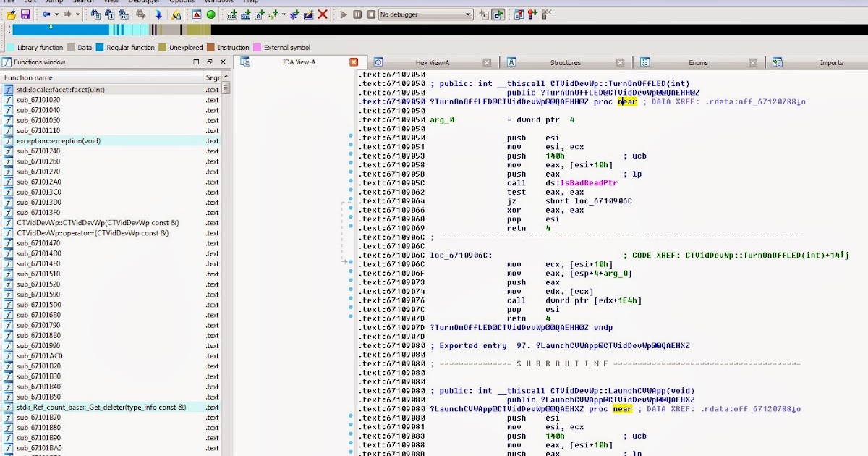Switch to the Structures tab
The image size is (868, 456).
565,62
